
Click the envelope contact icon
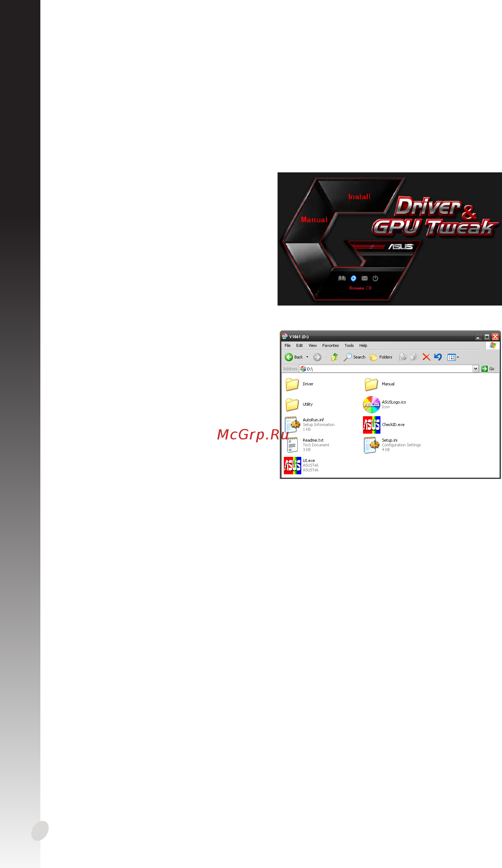(364, 278)
